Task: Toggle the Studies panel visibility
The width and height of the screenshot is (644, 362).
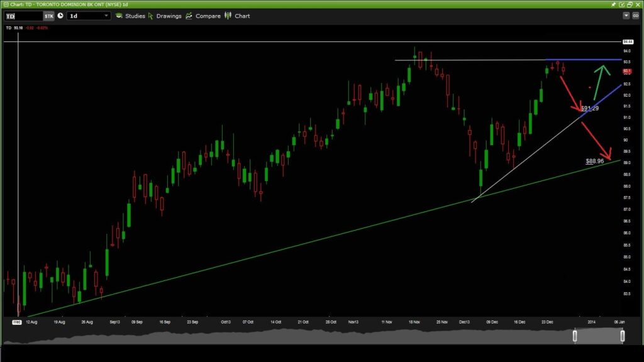Action: pyautogui.click(x=135, y=16)
